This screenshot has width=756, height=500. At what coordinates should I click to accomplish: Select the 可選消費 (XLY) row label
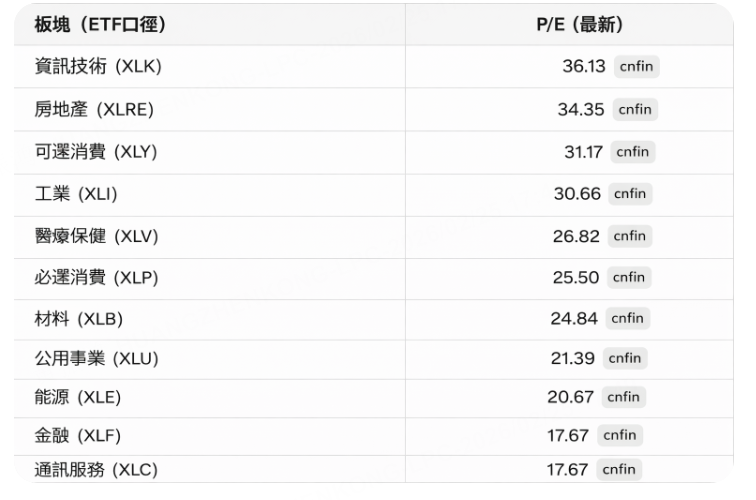(97, 152)
